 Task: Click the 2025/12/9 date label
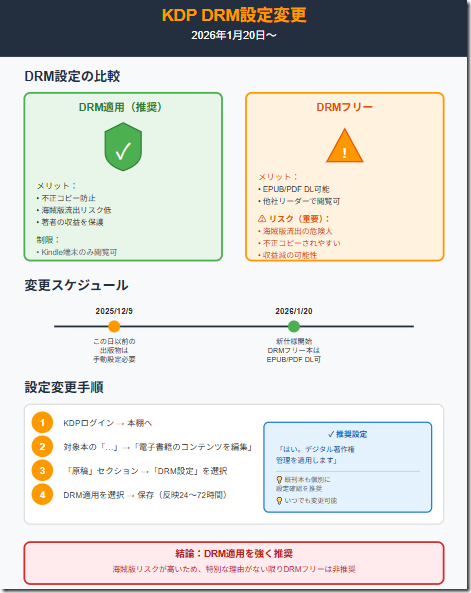(x=114, y=311)
